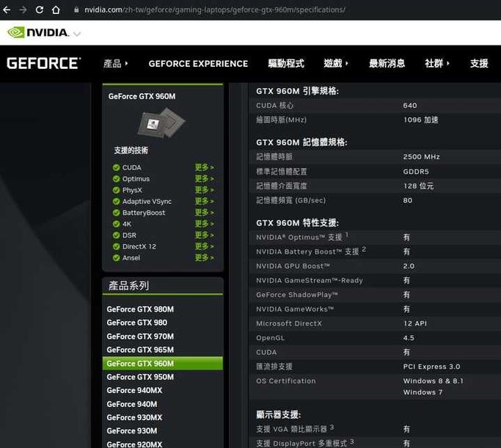Click the GDDR5 memory type value

click(x=416, y=172)
